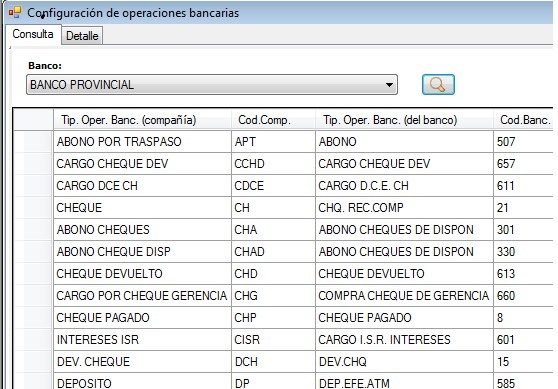This screenshot has height=389, width=558.
Task: Select the DEV. CHEQUE cell
Action: 142,362
